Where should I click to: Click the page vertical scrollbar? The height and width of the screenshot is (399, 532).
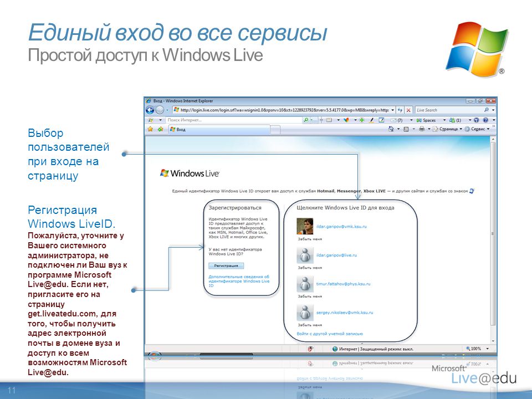point(493,240)
